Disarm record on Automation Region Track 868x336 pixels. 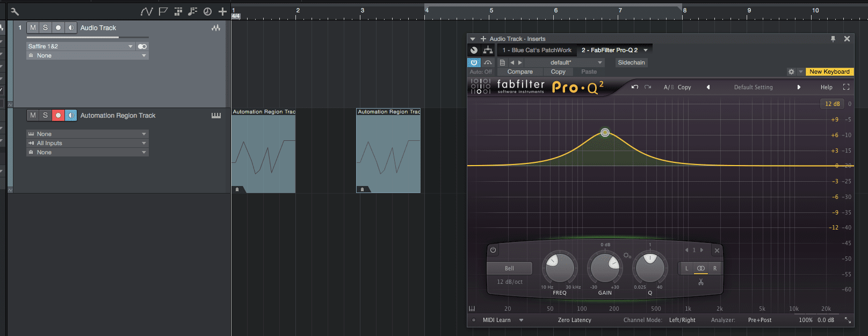point(58,115)
